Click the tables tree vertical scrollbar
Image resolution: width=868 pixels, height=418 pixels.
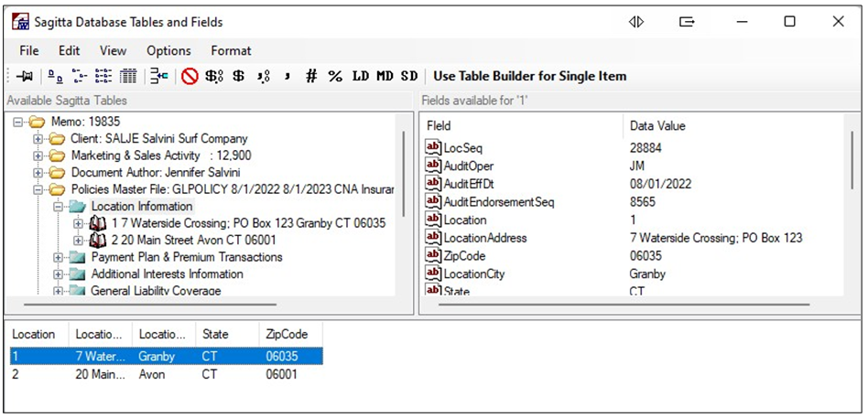click(x=404, y=174)
